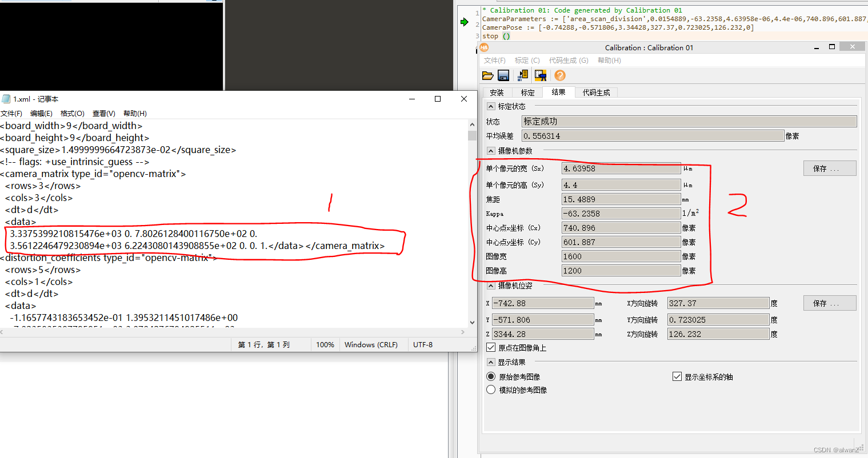This screenshot has width=868, height=458.
Task: Click the green run arrow in HDevelop
Action: (463, 22)
